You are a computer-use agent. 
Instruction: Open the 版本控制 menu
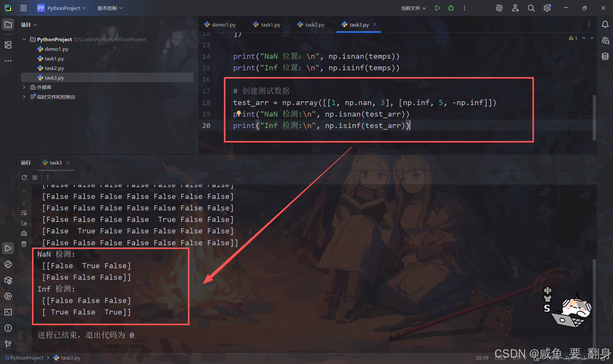pyautogui.click(x=110, y=8)
